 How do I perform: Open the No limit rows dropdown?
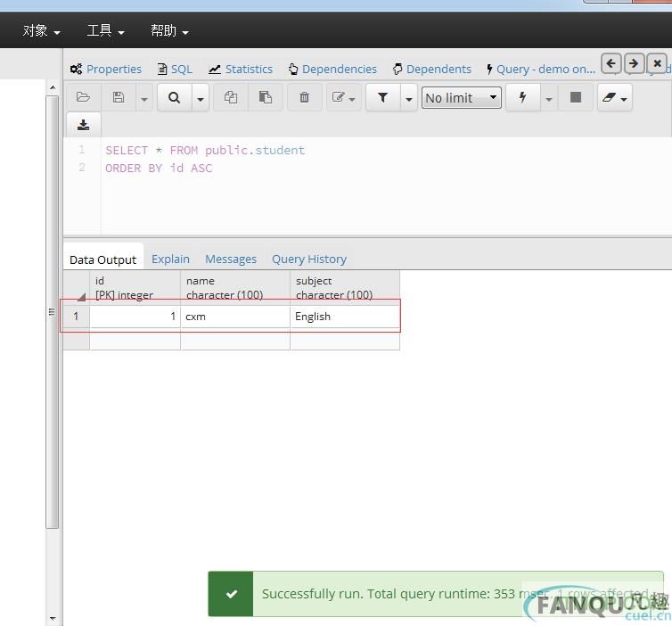click(462, 97)
